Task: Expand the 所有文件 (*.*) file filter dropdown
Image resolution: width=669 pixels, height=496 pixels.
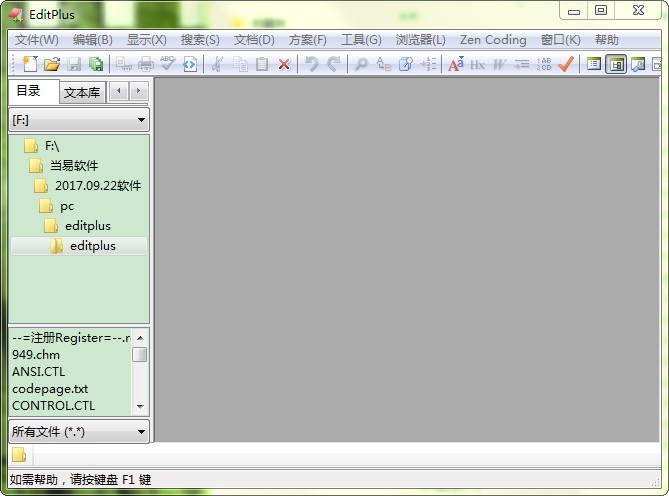Action: click(79, 432)
